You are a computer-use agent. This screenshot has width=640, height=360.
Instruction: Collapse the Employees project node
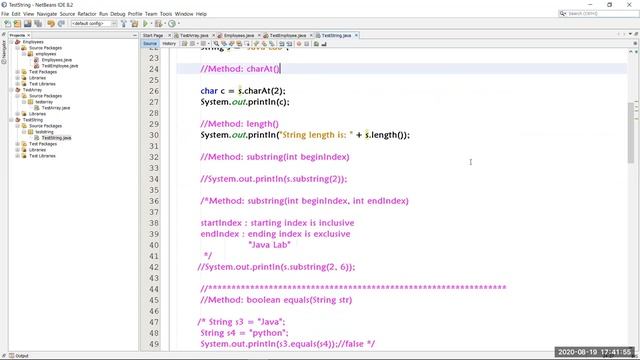[11, 42]
